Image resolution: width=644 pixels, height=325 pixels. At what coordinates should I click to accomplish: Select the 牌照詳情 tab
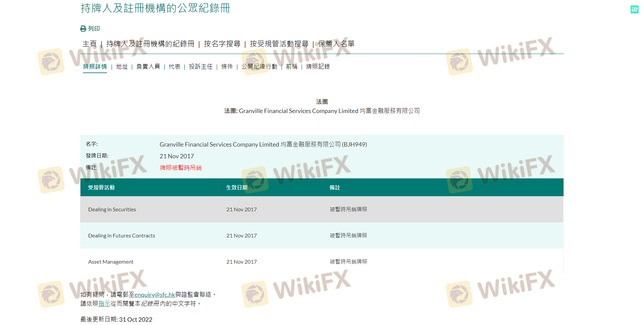click(x=95, y=67)
